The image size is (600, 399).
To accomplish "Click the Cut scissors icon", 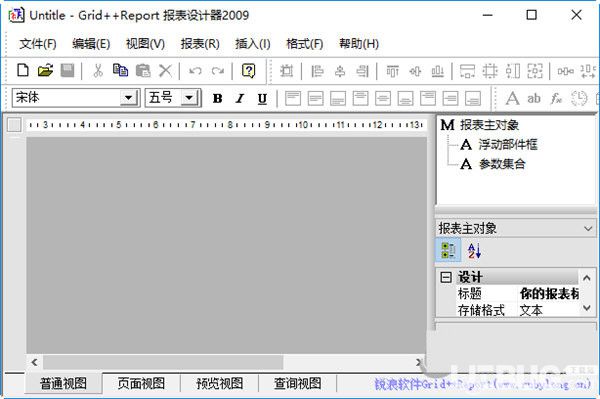I will pos(98,71).
